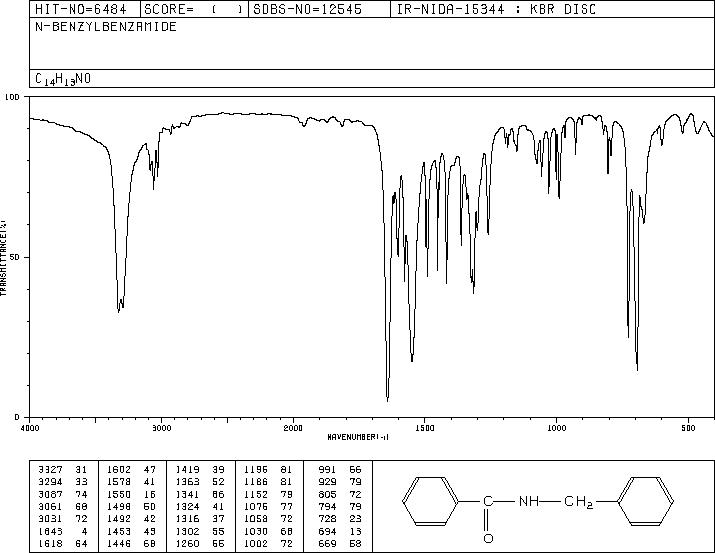Click the 1550 peak table entry
The height and width of the screenshot is (553, 715).
point(131,494)
